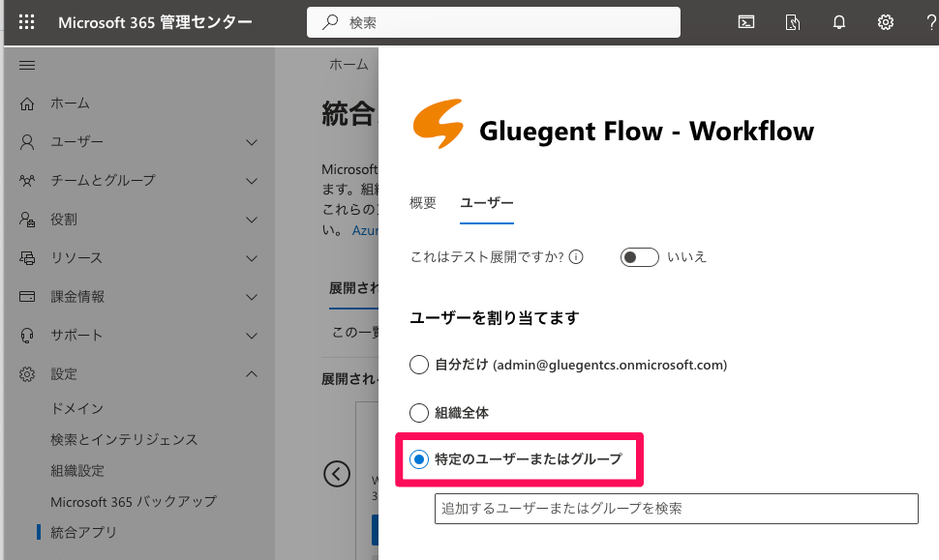
Task: Click the search magnifier icon
Action: [330, 23]
